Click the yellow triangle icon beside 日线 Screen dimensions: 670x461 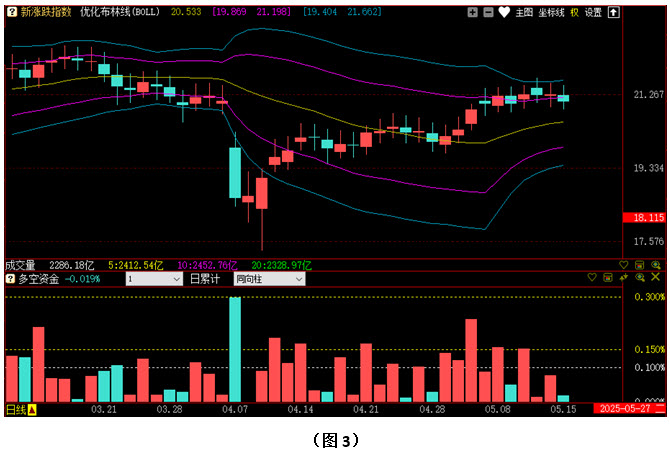click(x=32, y=410)
